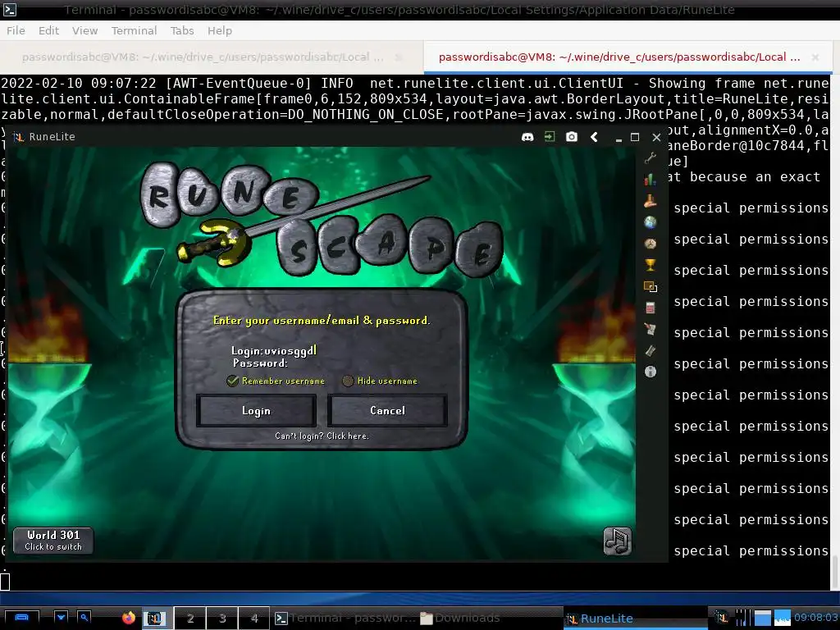
Task: Open the Terminal Help menu
Action: click(220, 30)
